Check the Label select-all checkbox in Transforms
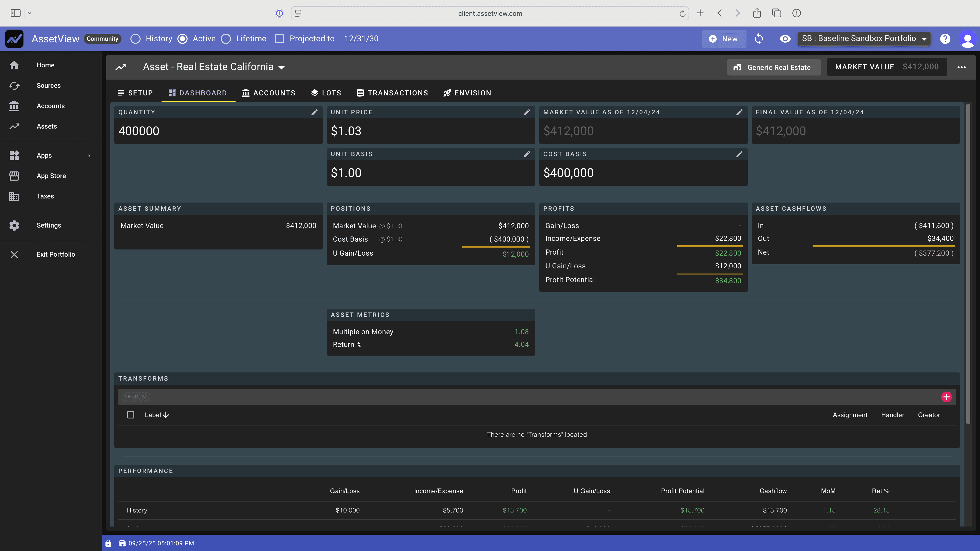This screenshot has width=980, height=551. click(x=130, y=415)
